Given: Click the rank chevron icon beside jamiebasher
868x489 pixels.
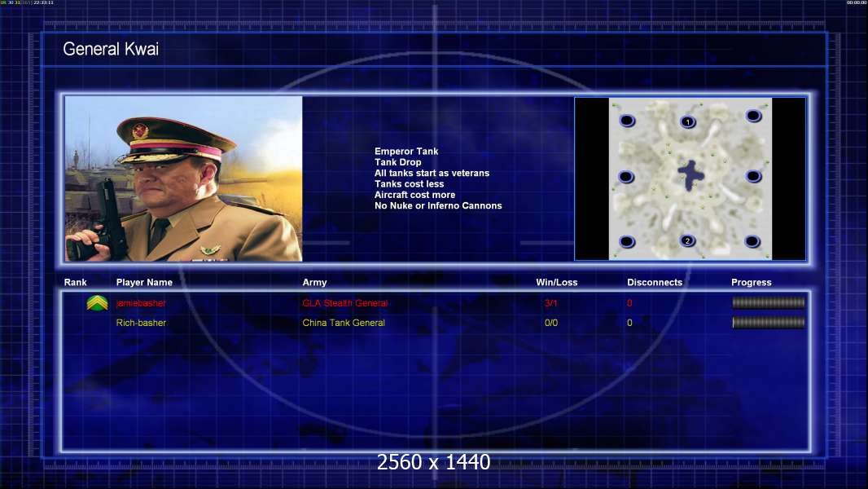Looking at the screenshot, I should [x=97, y=303].
